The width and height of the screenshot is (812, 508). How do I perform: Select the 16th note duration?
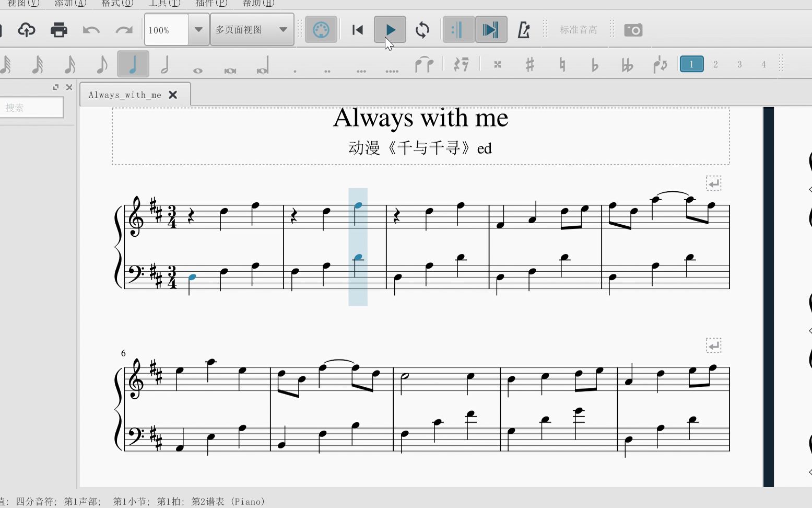[69, 64]
